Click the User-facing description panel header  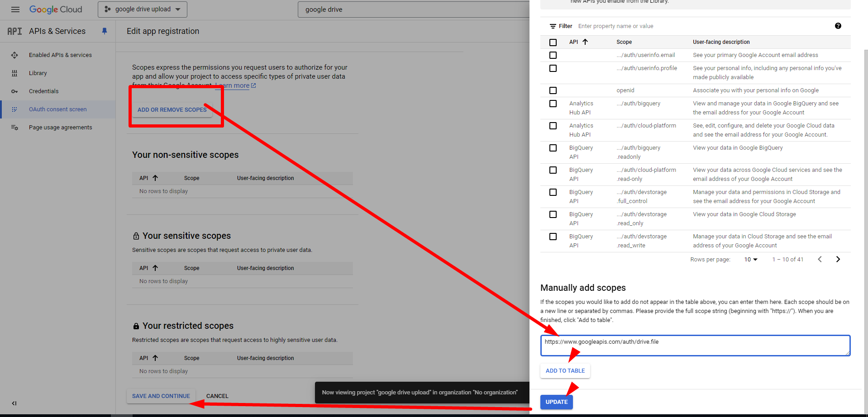(721, 42)
